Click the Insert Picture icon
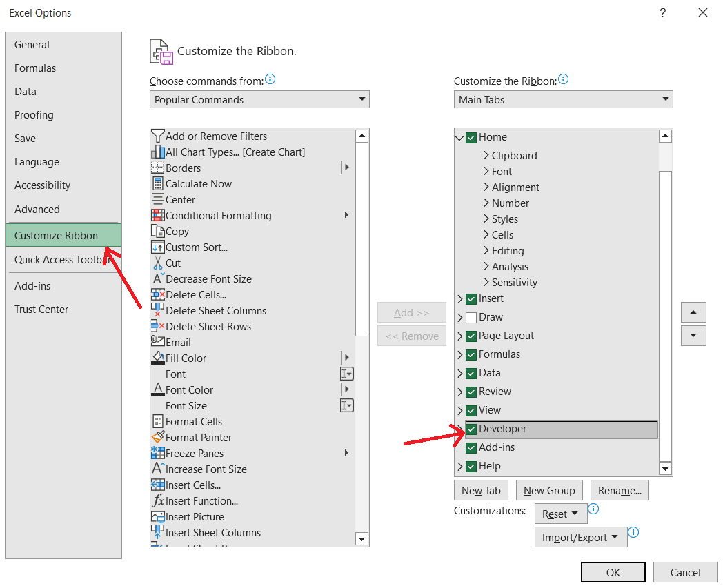 point(158,516)
